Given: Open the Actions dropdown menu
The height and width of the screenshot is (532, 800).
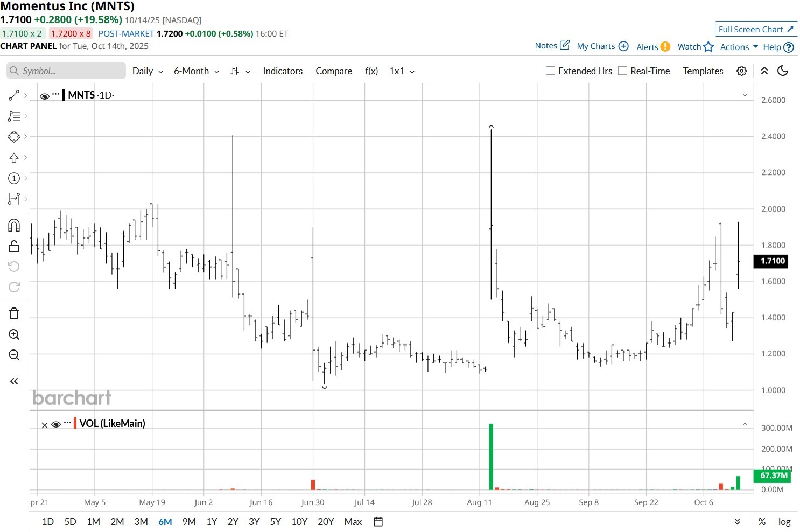Looking at the screenshot, I should [739, 47].
